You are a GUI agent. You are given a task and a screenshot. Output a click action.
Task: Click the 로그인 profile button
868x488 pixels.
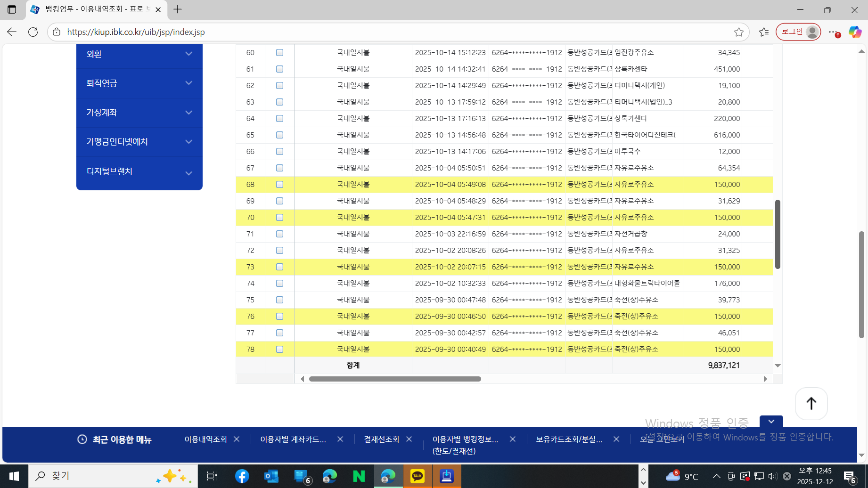tap(798, 32)
